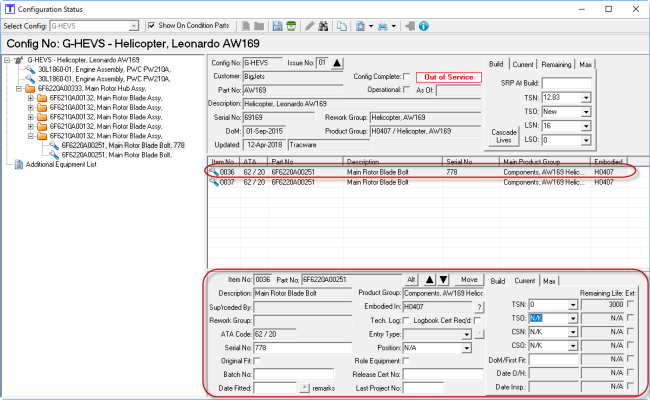Screen dimensions: 650x400
Task: Click the Cascade Lives button
Action: point(504,136)
